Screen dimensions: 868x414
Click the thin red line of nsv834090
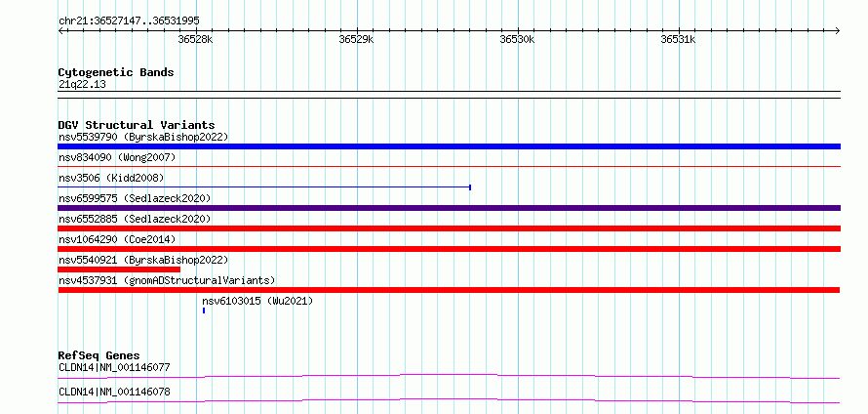[x=449, y=166]
